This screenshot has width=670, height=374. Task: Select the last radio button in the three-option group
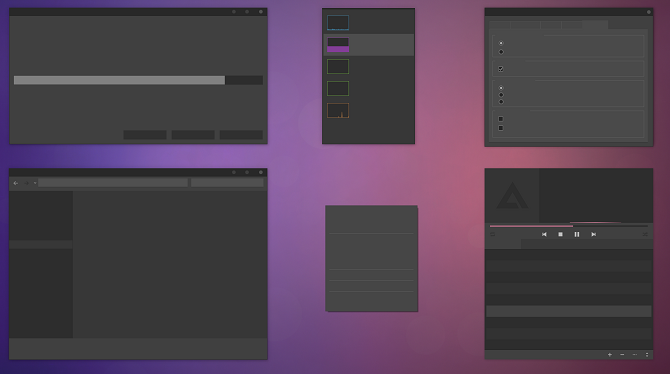point(501,102)
